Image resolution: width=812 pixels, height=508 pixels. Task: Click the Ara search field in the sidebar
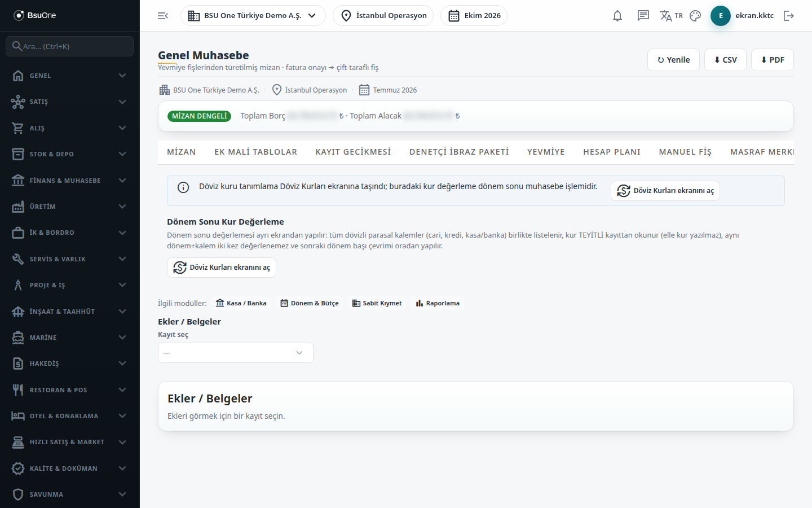click(x=70, y=46)
